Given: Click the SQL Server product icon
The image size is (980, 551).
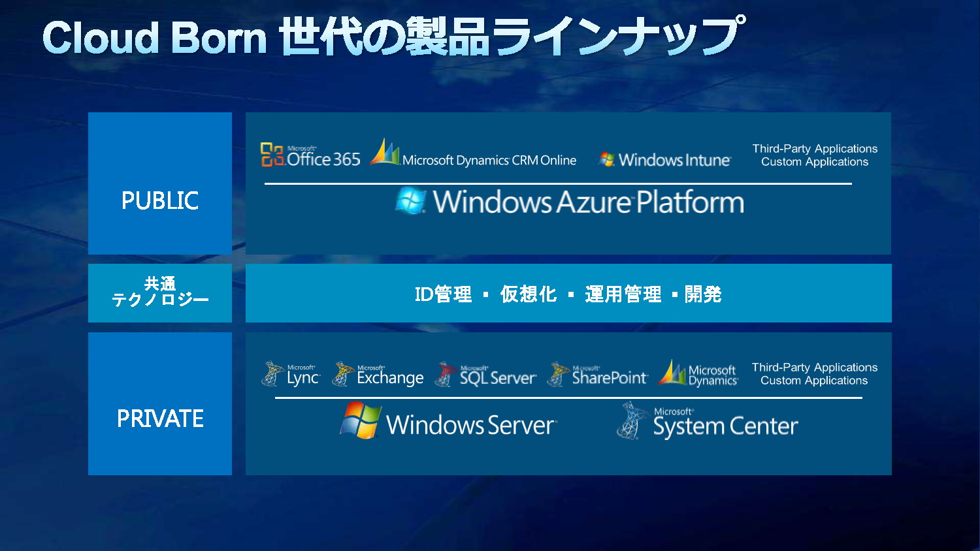Looking at the screenshot, I should click(446, 374).
